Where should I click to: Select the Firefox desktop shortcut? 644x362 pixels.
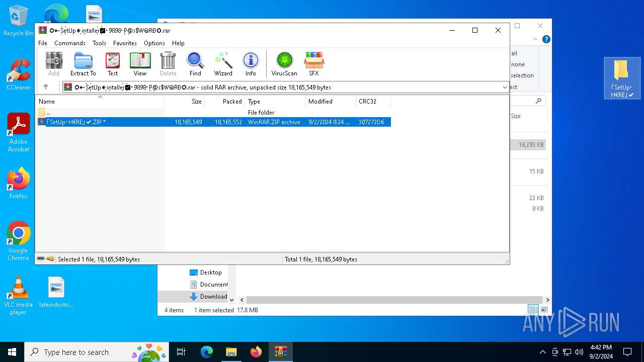(18, 183)
